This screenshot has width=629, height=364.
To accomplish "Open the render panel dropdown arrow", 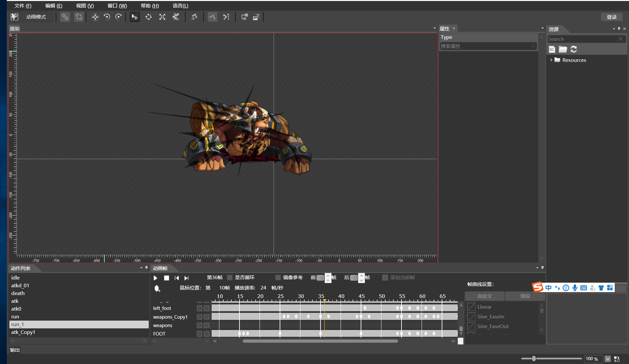I will tap(435, 28).
